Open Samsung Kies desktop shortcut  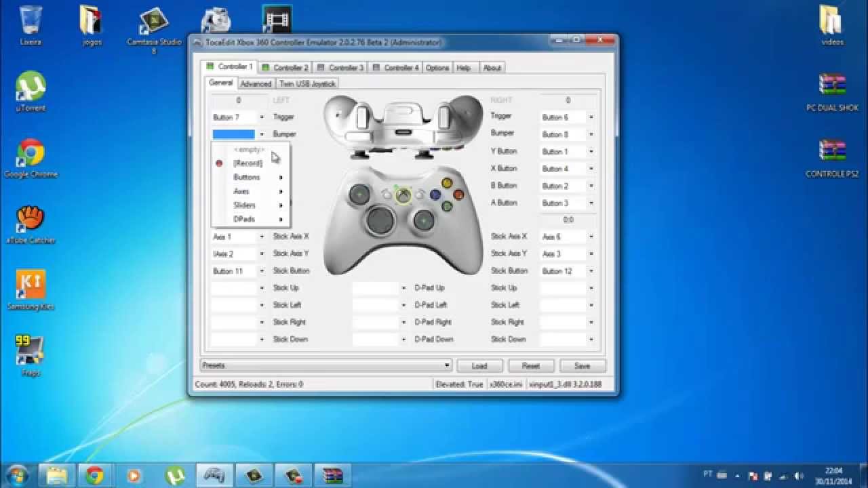[x=31, y=290]
